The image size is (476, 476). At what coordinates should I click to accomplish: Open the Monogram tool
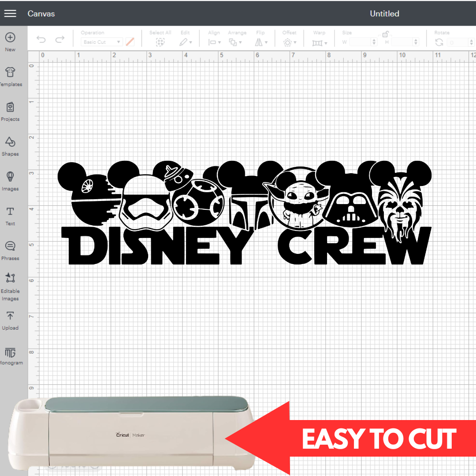click(11, 356)
